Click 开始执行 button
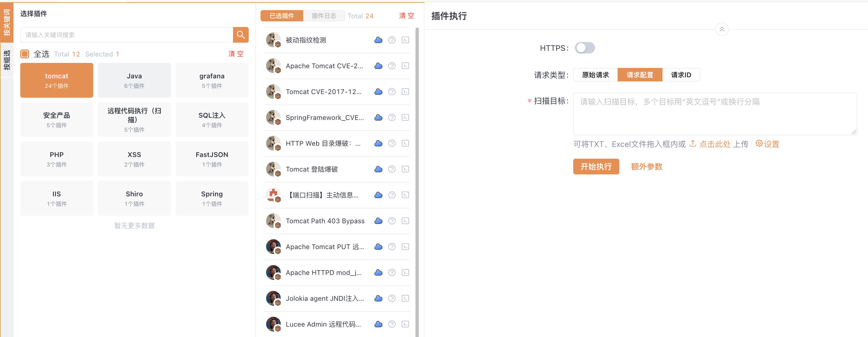Viewport: 868px width, 337px height. click(596, 167)
